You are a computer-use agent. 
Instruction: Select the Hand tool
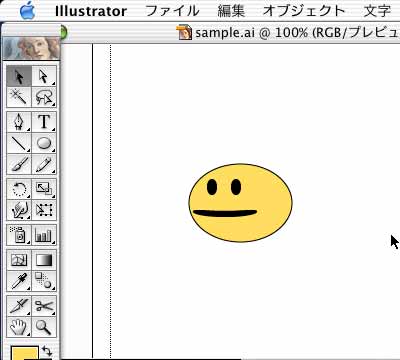19,327
